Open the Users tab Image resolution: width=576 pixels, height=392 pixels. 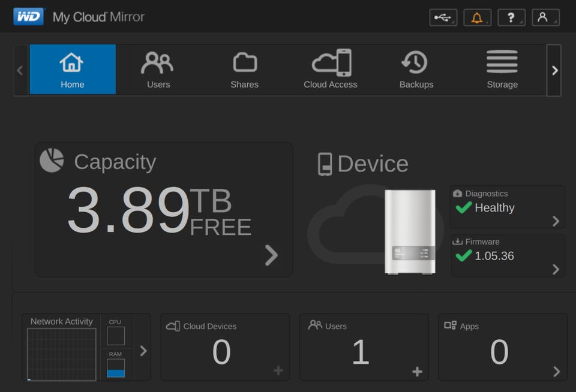[x=158, y=70]
